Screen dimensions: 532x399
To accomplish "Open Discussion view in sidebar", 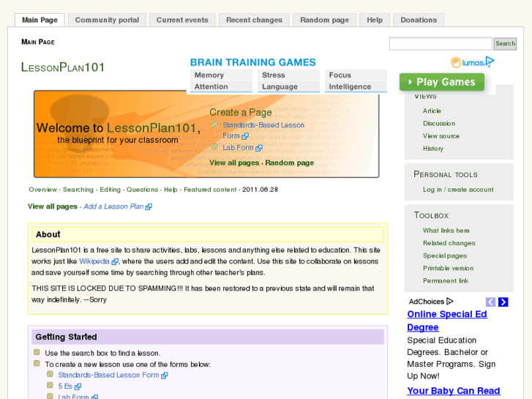I will [x=439, y=123].
